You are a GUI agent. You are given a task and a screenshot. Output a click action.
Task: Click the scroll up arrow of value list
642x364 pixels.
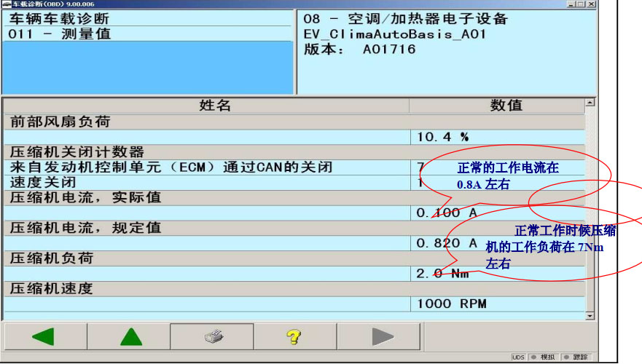pyautogui.click(x=590, y=103)
